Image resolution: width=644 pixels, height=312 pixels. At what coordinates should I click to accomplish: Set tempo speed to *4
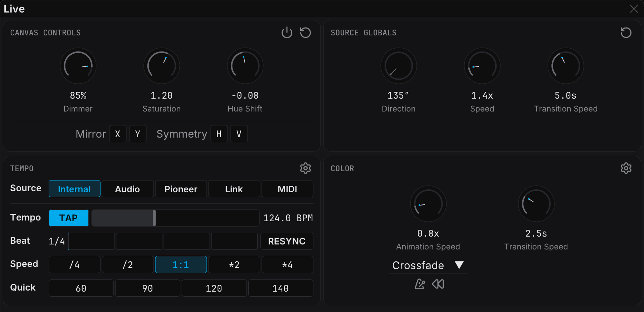pos(287,264)
